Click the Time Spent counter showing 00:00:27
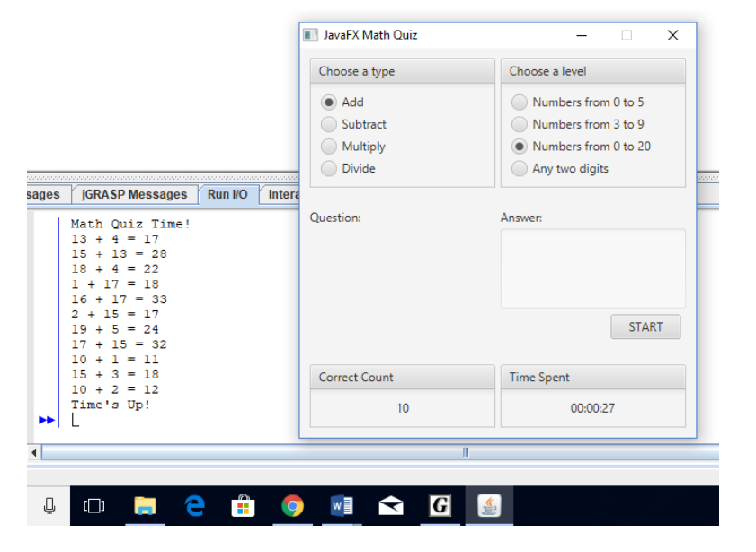Viewport: 756px width, 552px height. coord(593,408)
